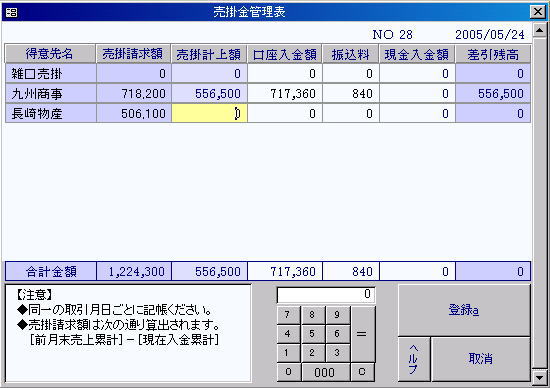Click 長崎物産 売掛請求額 506,100

[134, 113]
